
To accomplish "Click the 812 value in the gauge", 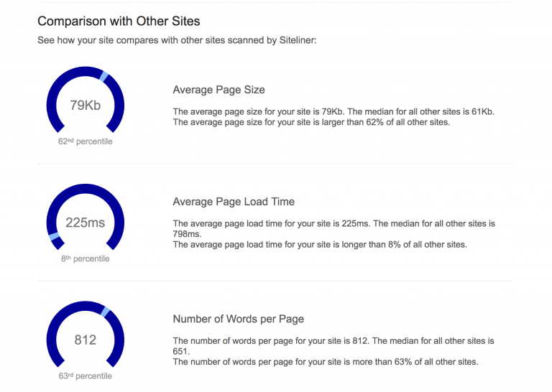I will point(86,340).
